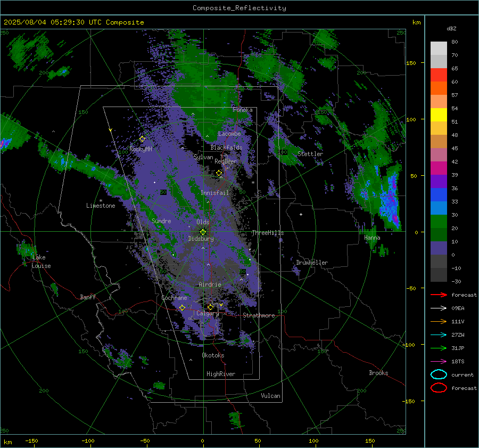Select the yellow diamond marker above Calgary
The width and height of the screenshot is (479, 448).
(x=210, y=307)
